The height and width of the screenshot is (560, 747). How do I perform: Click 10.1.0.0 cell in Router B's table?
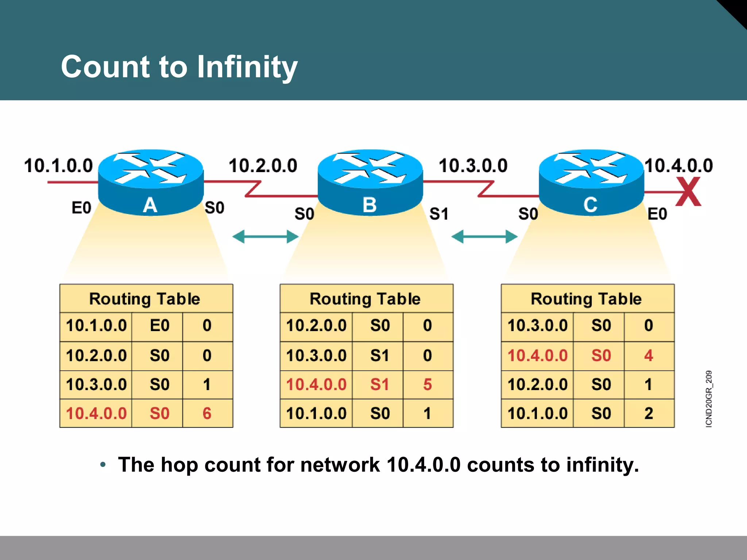(316, 413)
